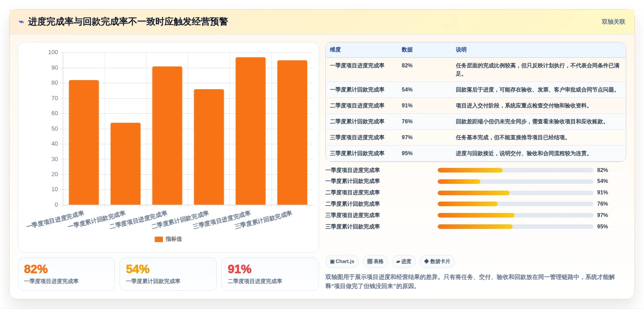Click the 97% progress bar for 三季度项目进度完成率

515,215
